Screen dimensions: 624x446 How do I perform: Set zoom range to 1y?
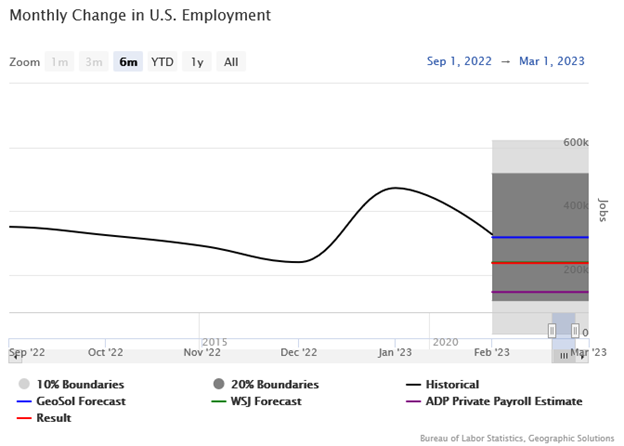(x=197, y=62)
